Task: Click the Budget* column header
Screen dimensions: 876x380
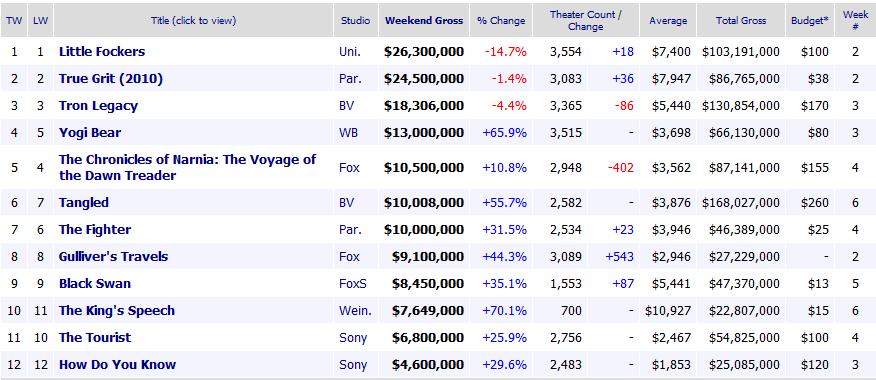Action: tap(810, 20)
